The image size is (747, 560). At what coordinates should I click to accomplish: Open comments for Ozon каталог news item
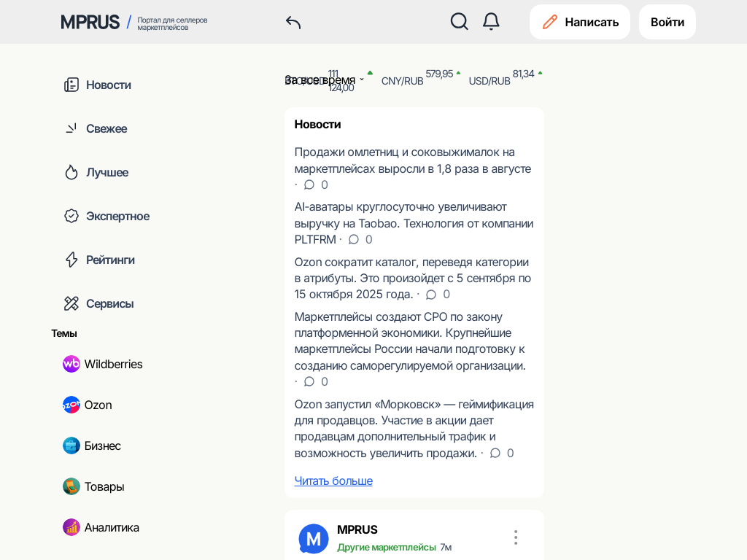click(438, 295)
